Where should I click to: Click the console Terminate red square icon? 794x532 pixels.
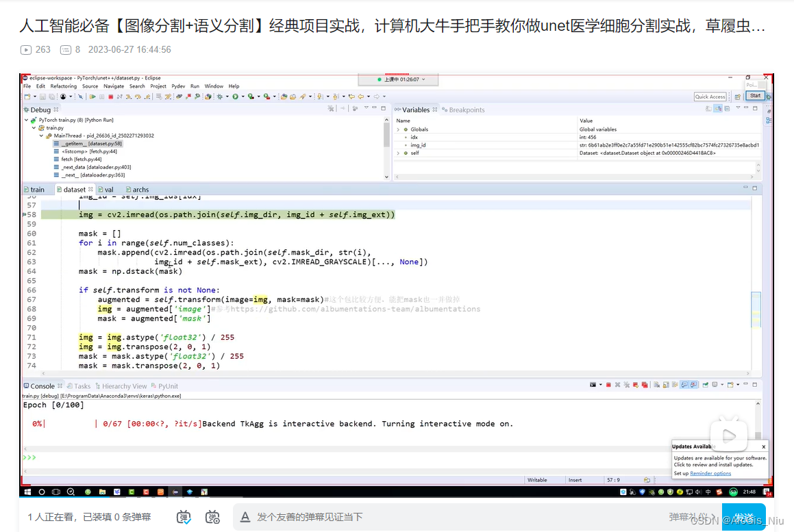tap(608, 385)
